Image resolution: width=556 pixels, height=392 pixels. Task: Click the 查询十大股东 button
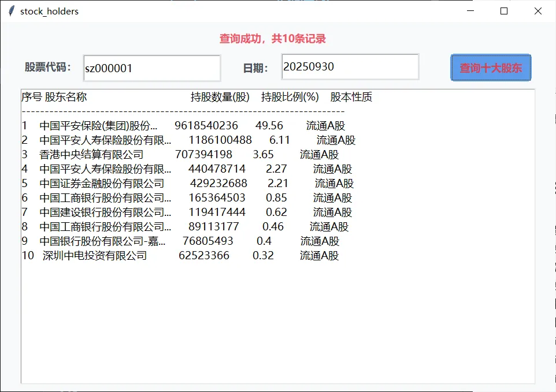pos(491,68)
